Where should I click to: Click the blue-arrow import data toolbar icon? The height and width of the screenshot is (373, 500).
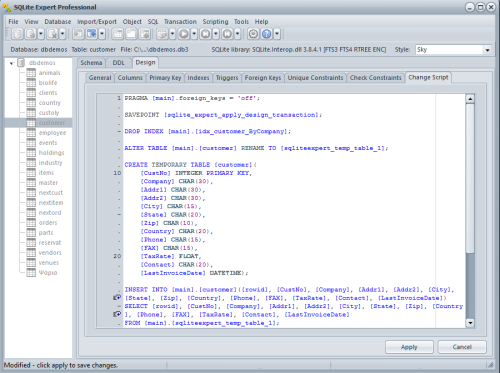pyautogui.click(x=91, y=34)
